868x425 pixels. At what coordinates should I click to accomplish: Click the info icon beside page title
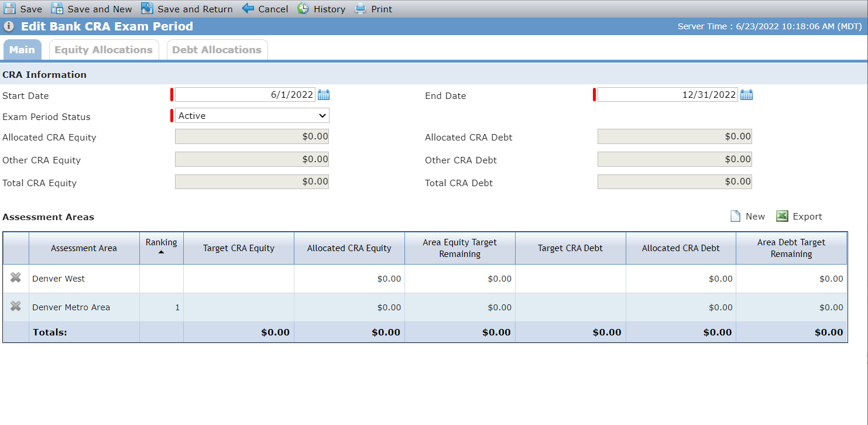point(9,26)
